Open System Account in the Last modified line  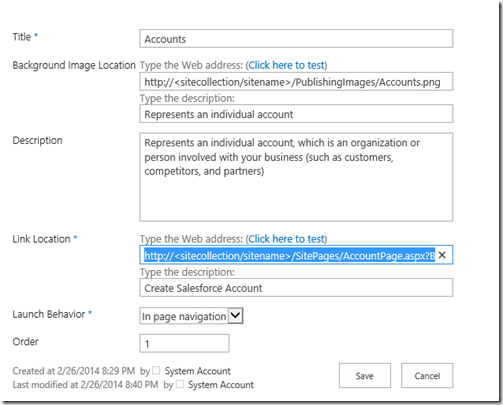pyautogui.click(x=221, y=385)
